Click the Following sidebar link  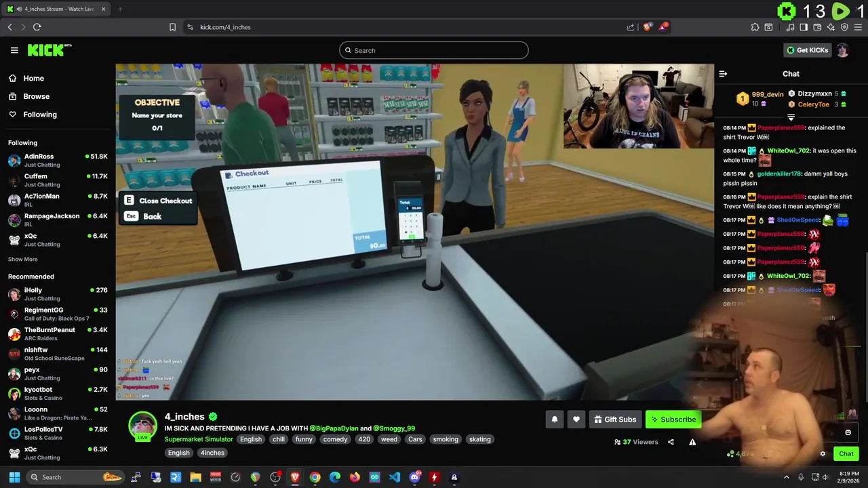[40, 115]
